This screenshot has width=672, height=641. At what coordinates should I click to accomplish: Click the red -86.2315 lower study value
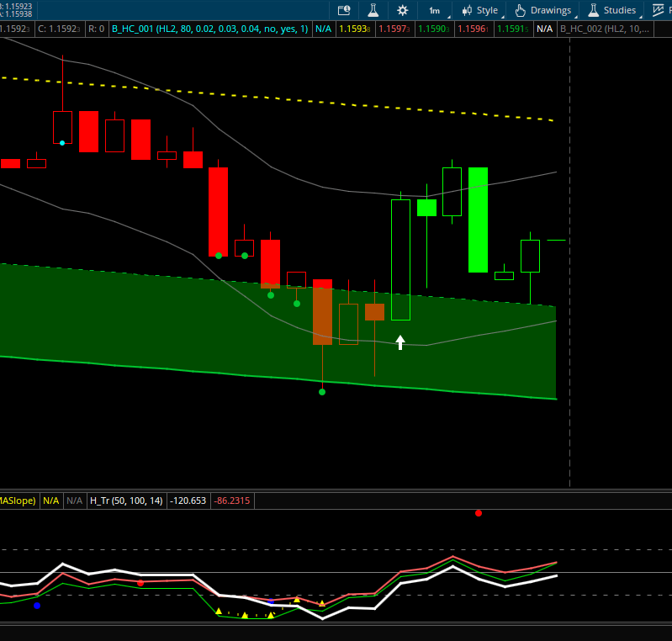coord(232,501)
